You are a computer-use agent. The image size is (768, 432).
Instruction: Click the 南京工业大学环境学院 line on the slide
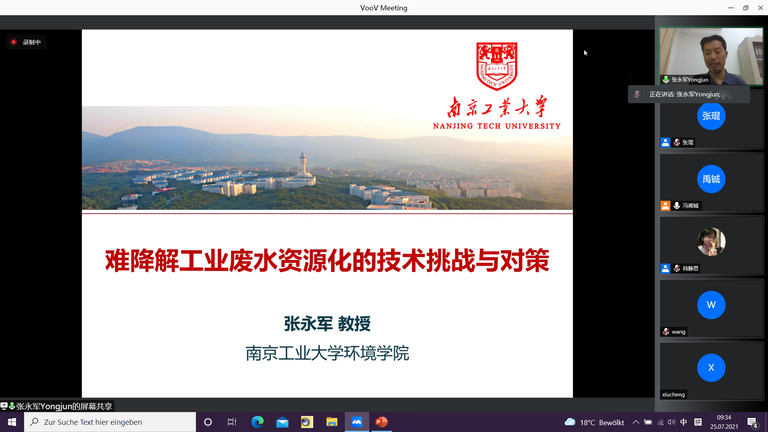click(x=327, y=353)
